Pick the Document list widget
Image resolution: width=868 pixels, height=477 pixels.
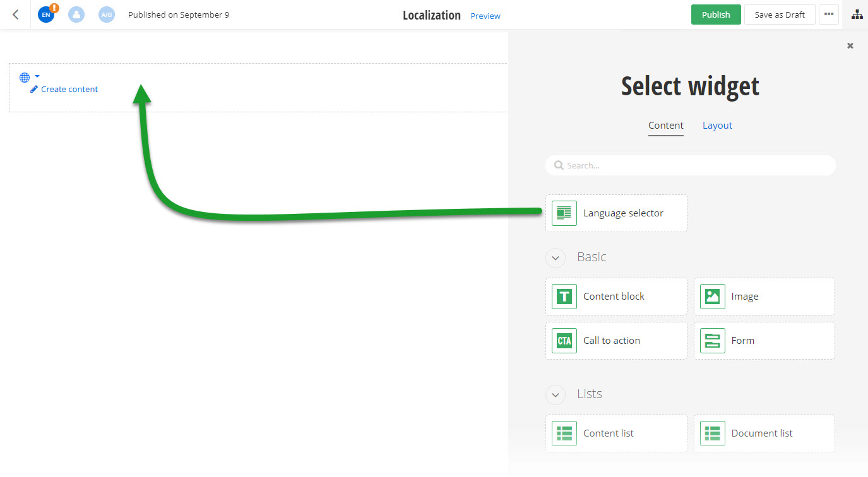tap(764, 433)
